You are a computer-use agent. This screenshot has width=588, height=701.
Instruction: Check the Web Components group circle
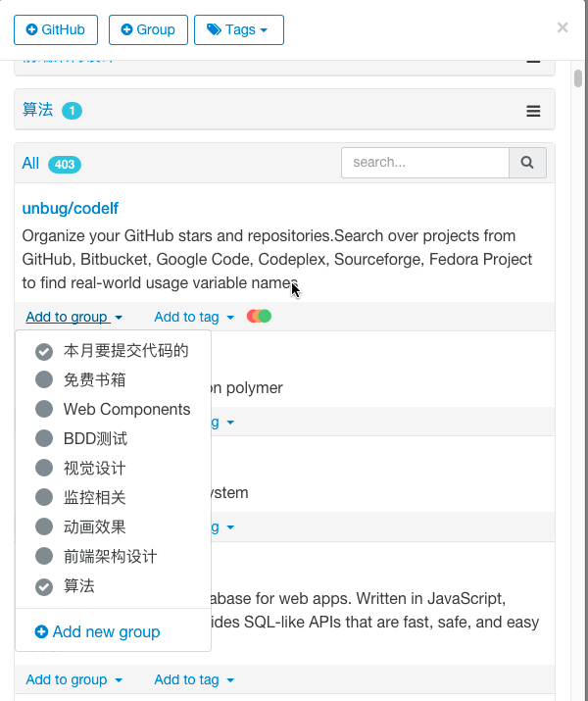(x=44, y=410)
